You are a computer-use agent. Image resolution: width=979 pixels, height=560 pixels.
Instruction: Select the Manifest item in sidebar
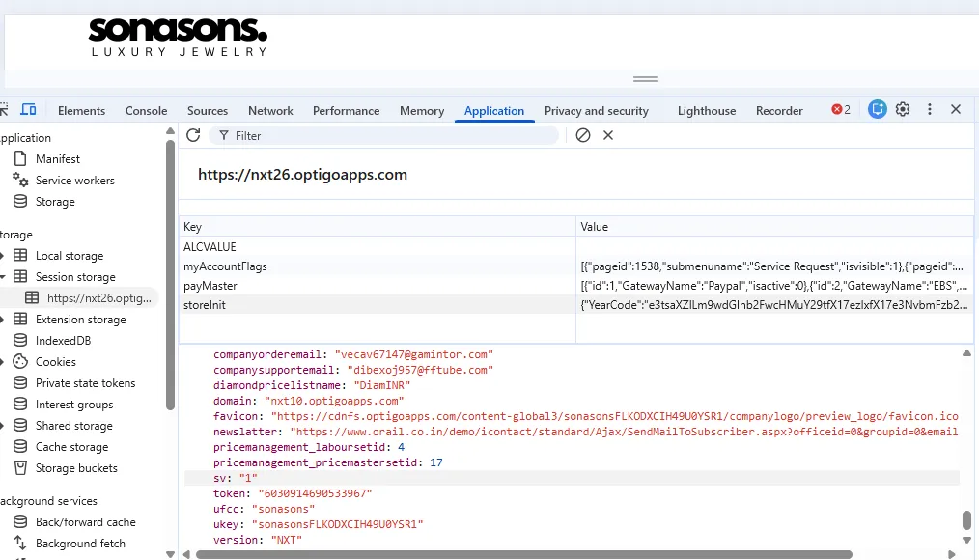pyautogui.click(x=58, y=159)
